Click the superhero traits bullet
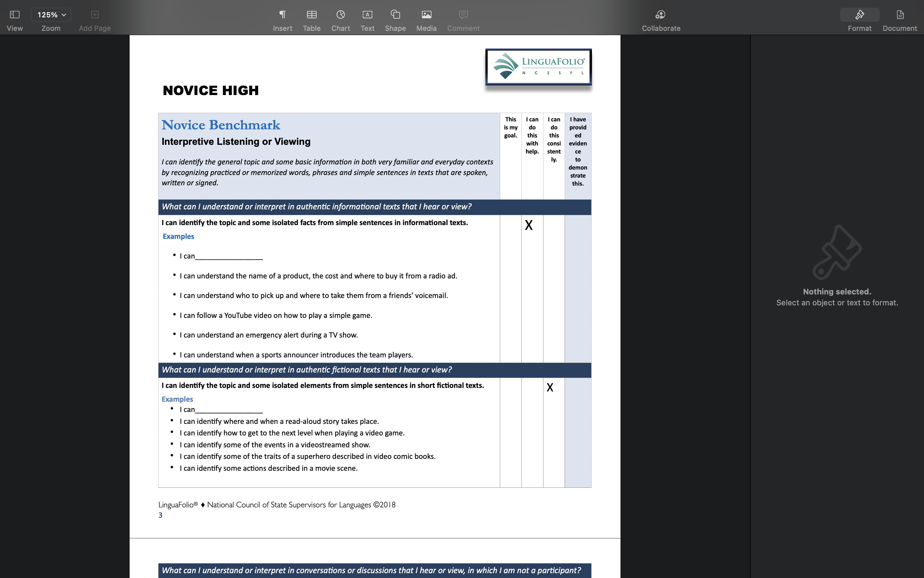The image size is (924, 578). pyautogui.click(x=307, y=456)
